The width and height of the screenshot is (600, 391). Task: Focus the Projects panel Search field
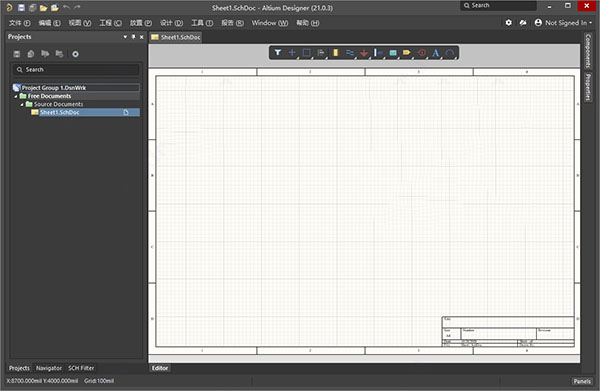pos(76,69)
